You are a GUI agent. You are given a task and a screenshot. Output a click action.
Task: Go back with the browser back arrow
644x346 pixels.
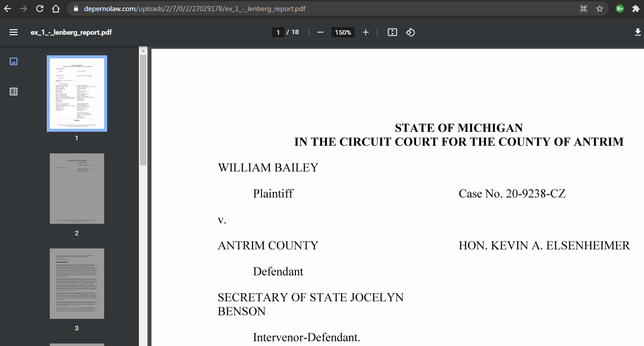[8, 9]
